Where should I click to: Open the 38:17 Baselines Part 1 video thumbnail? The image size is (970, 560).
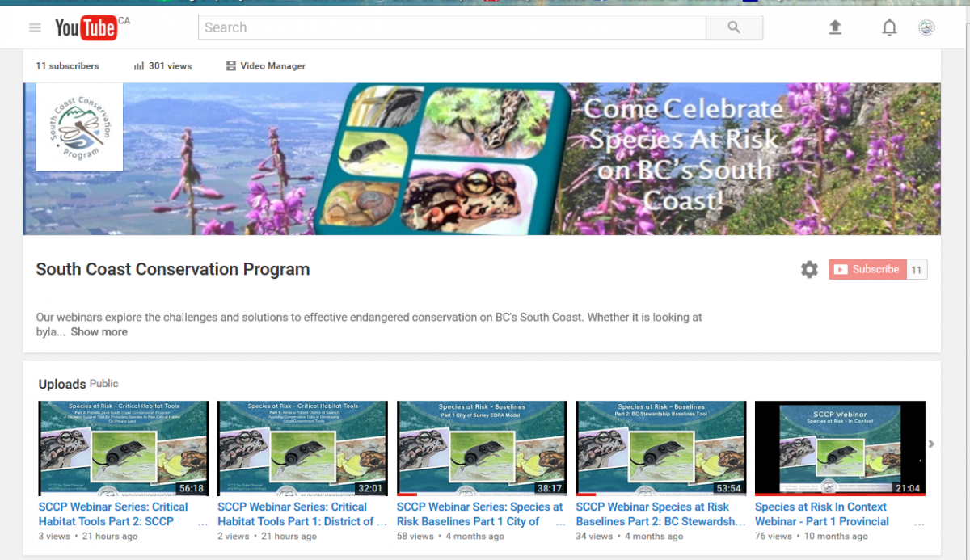pyautogui.click(x=482, y=448)
